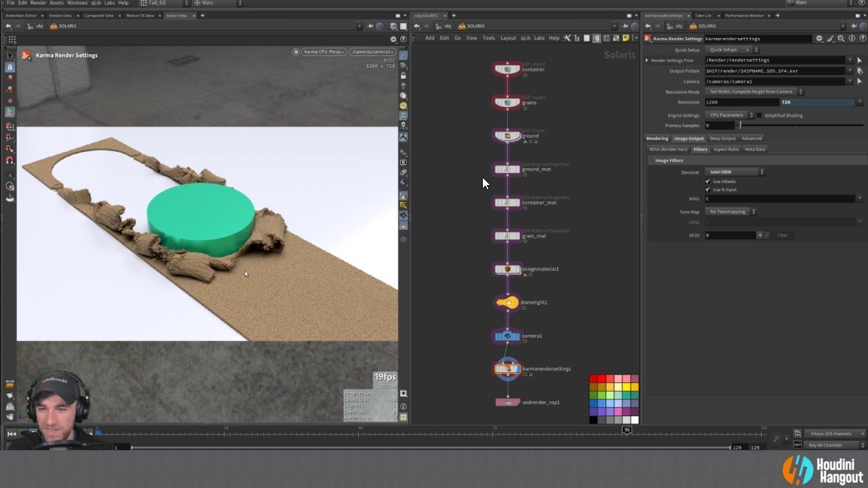Enable the Simplified Shading checkbox
This screenshot has height=488, width=868.
click(x=759, y=115)
